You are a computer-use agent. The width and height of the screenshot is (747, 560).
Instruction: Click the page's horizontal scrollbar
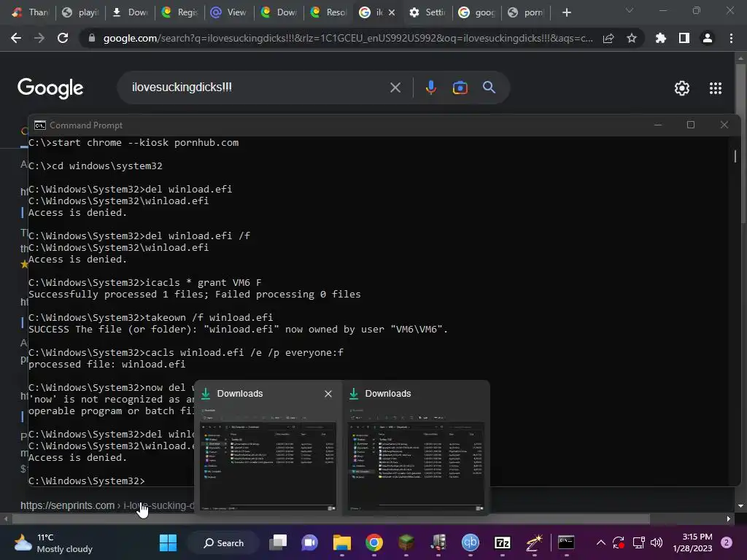pos(330,518)
